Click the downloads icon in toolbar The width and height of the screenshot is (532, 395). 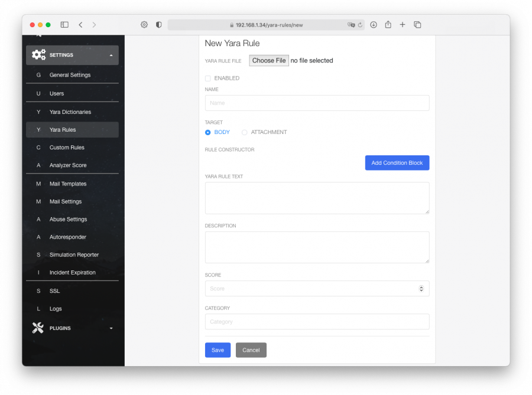pos(374,25)
